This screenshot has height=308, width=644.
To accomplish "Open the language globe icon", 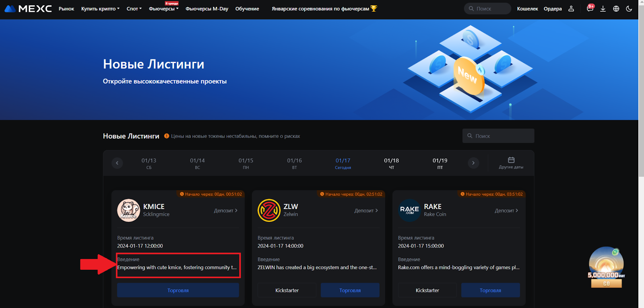I will [x=616, y=8].
